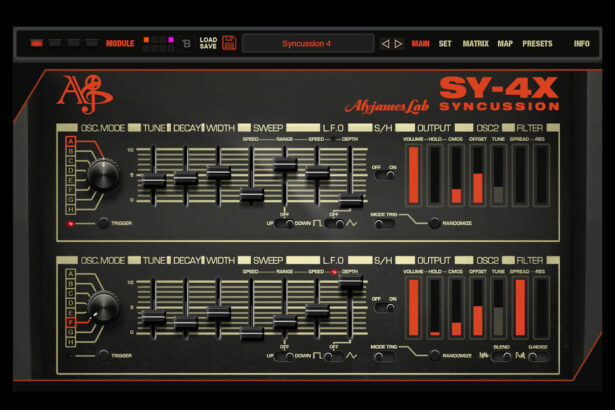615x410 pixels.
Task: Click the AJ AlyJames logo emblem
Action: point(85,94)
